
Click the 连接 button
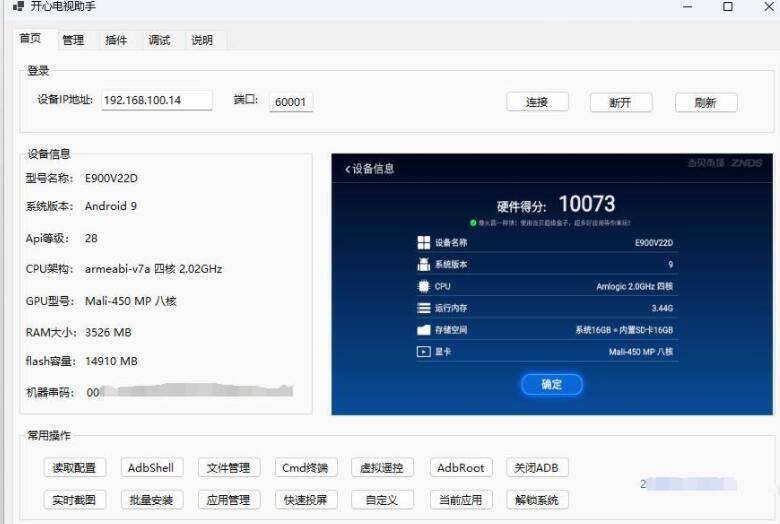coord(537,102)
